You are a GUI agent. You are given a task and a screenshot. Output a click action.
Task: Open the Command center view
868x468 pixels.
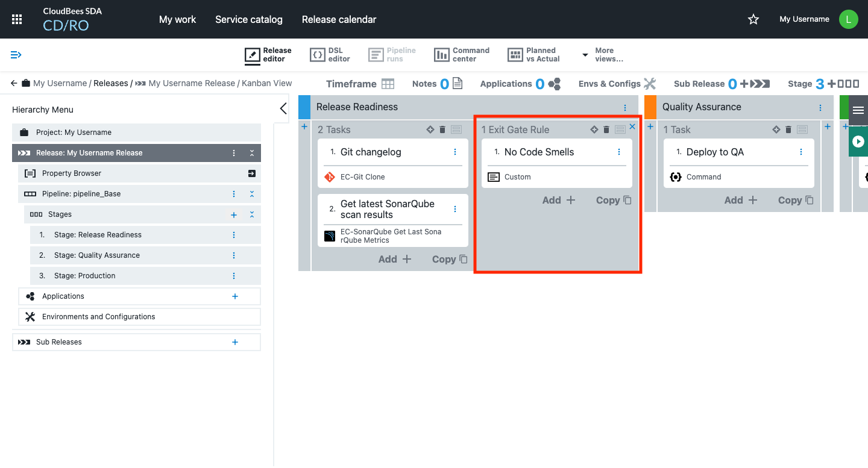(x=462, y=55)
